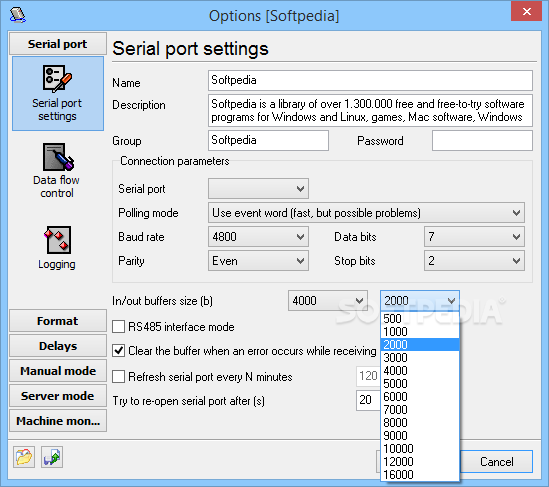Open the Stop bits dropdown
The height and width of the screenshot is (487, 549).
pyautogui.click(x=474, y=260)
